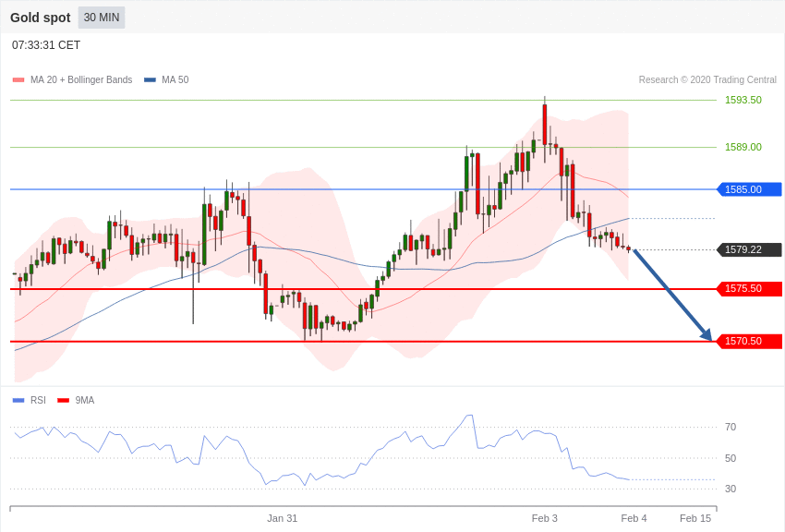785x532 pixels.
Task: Click the 30 MIN timeframe button
Action: pos(102,18)
